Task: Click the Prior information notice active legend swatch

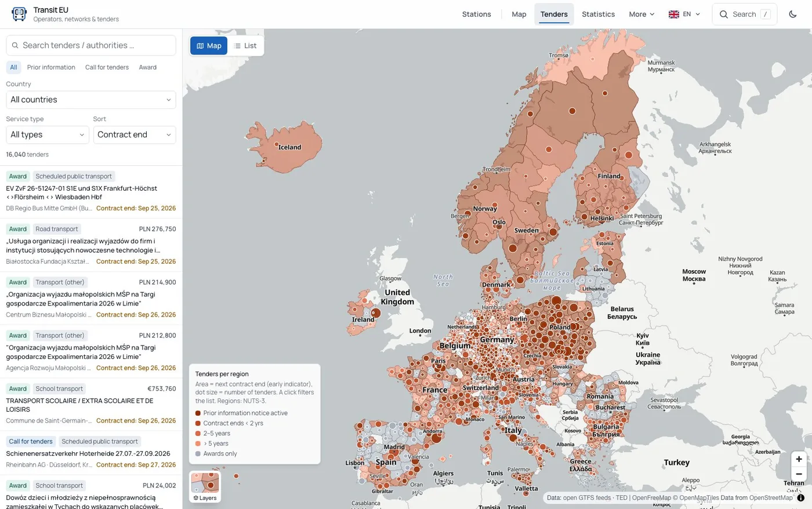Action: tap(198, 413)
